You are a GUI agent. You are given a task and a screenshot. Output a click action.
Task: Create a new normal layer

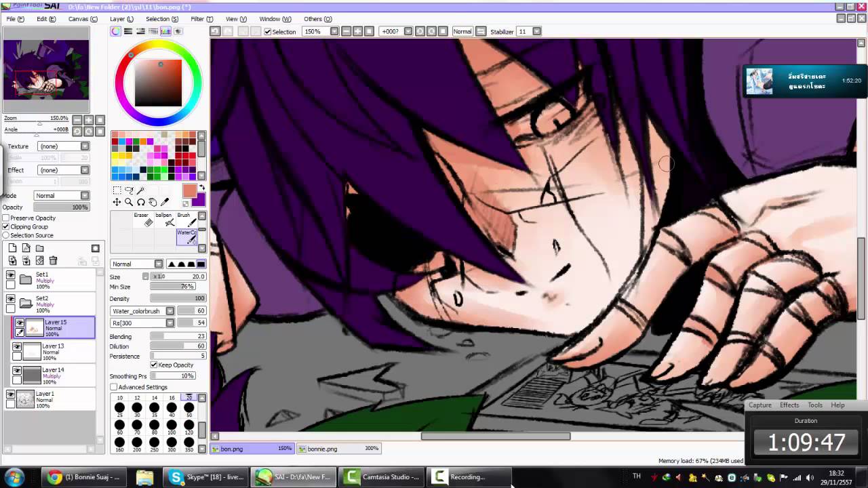12,249
